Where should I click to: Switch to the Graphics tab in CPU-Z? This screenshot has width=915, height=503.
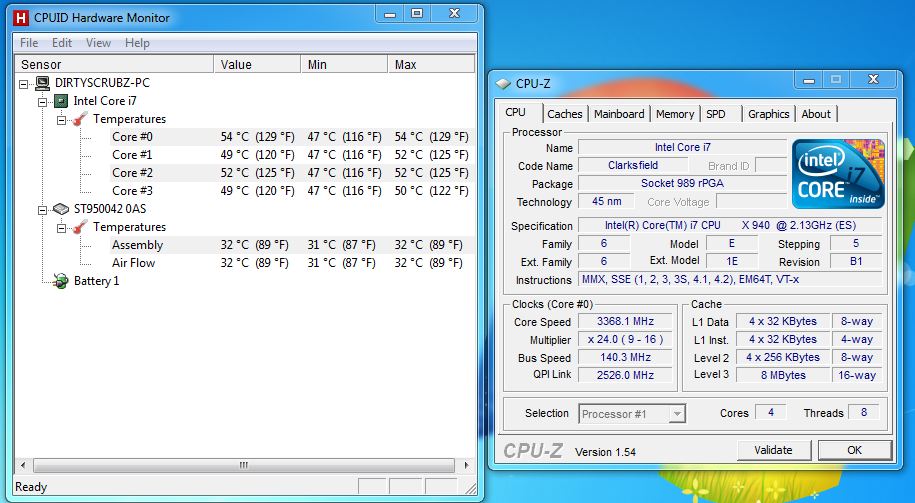(x=769, y=114)
